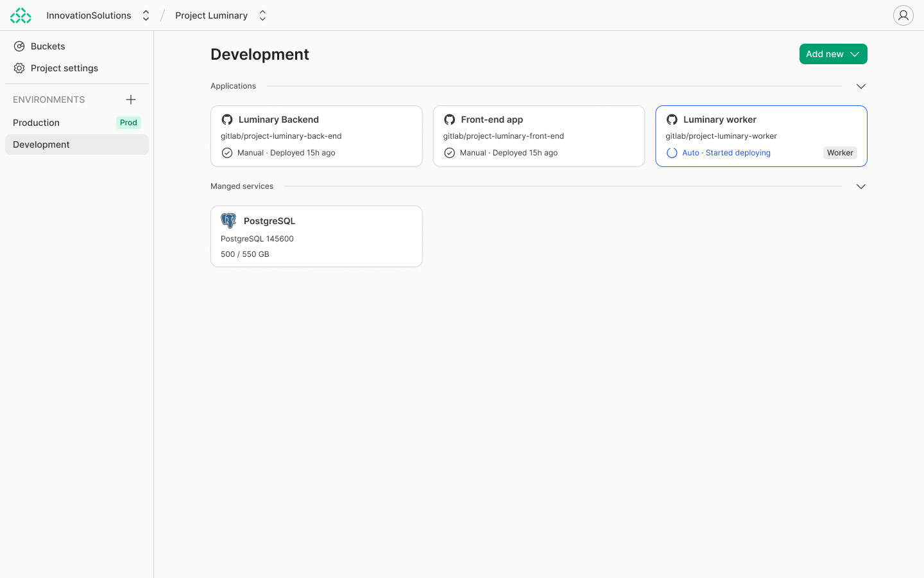Click the Project settings gear icon

tap(19, 68)
